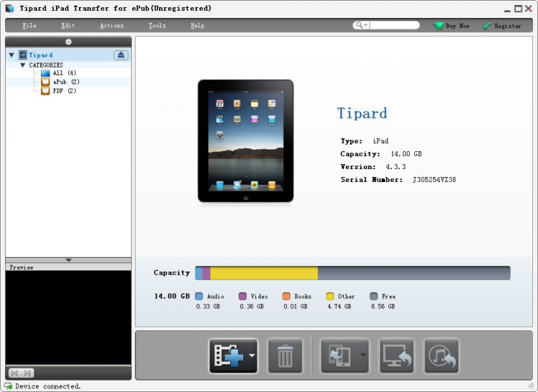Screen dimensions: 538x392
Task: Click the Version 4.3.3 value
Action: point(395,167)
